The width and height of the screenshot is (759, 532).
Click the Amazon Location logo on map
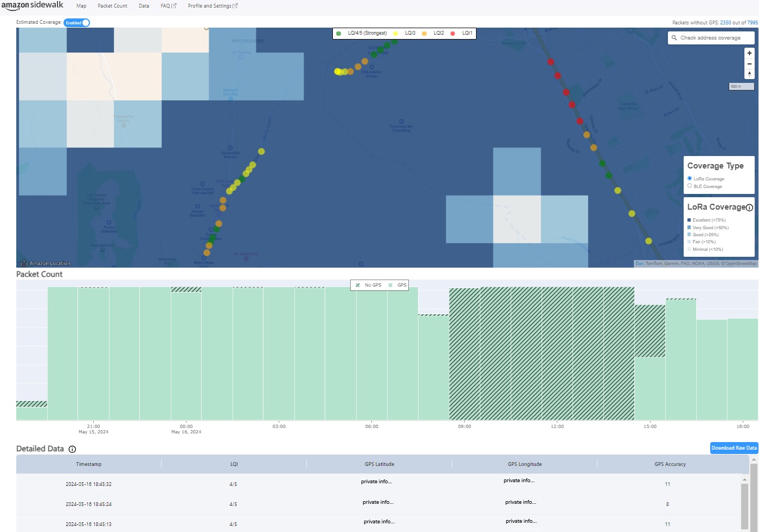pos(46,263)
